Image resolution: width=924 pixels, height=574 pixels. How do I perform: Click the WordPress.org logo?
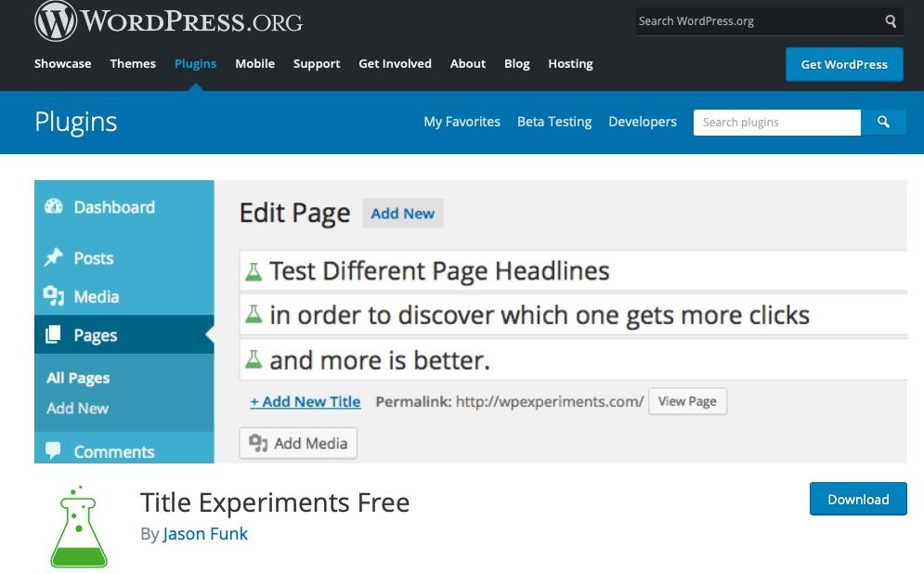pyautogui.click(x=168, y=21)
